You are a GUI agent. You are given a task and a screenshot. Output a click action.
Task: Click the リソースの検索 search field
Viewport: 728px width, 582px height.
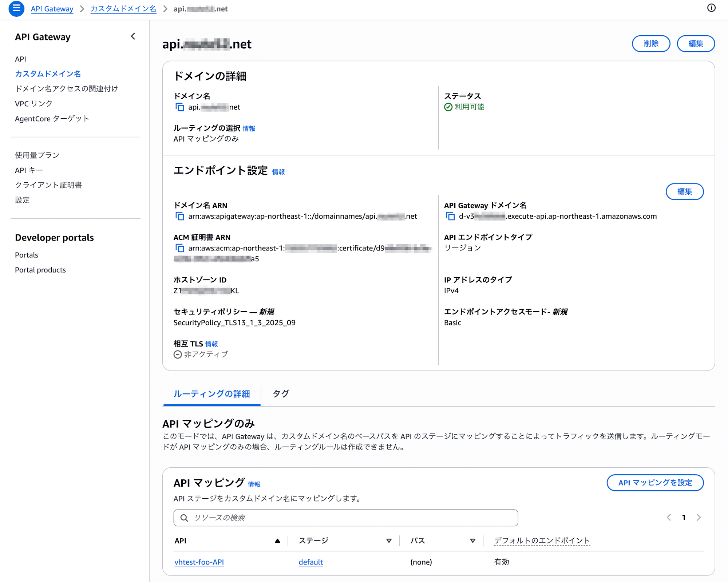click(x=346, y=518)
